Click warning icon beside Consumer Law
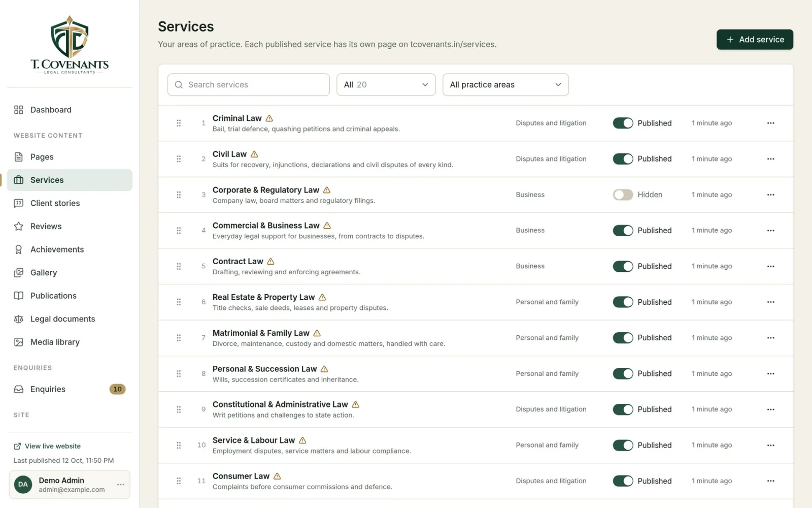Viewport: 812px width, 508px height. click(x=277, y=476)
